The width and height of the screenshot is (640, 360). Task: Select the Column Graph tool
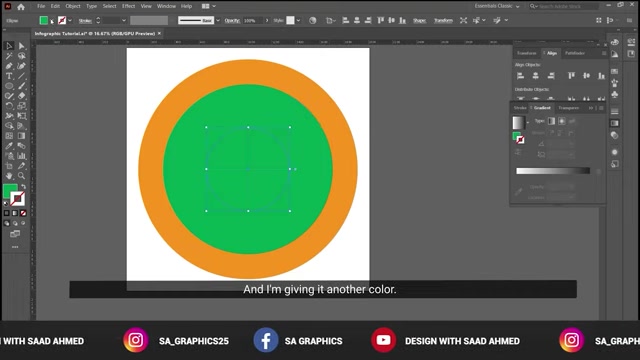coord(22,156)
